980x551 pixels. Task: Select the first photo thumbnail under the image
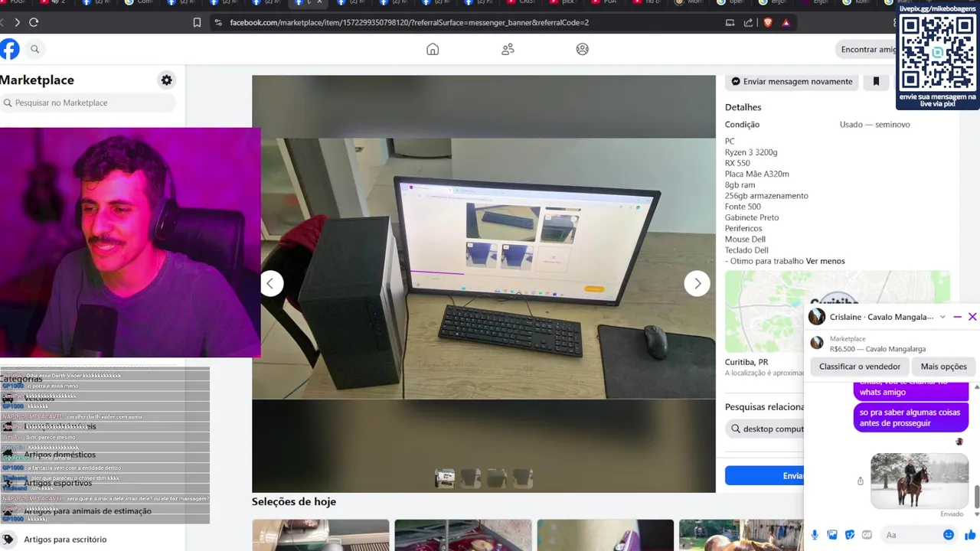coord(445,478)
